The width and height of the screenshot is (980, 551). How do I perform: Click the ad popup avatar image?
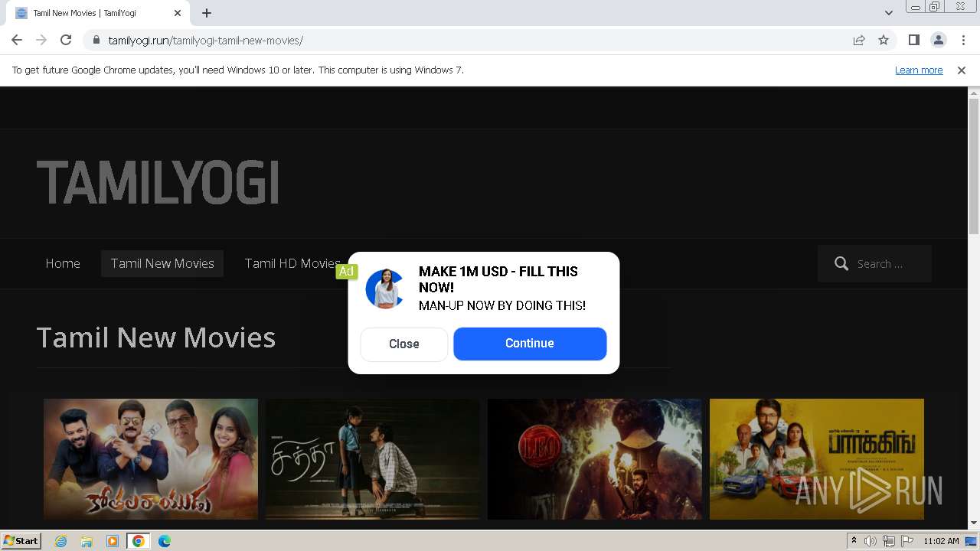tap(384, 289)
